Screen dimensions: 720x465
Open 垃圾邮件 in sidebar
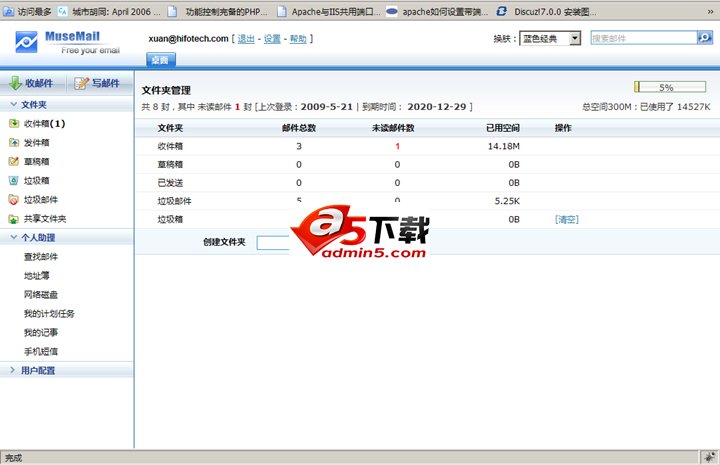pos(41,199)
